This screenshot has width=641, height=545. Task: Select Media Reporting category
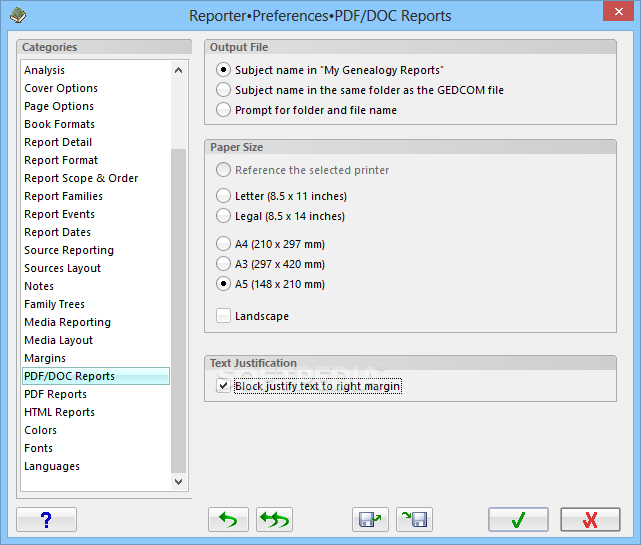pyautogui.click(x=96, y=322)
